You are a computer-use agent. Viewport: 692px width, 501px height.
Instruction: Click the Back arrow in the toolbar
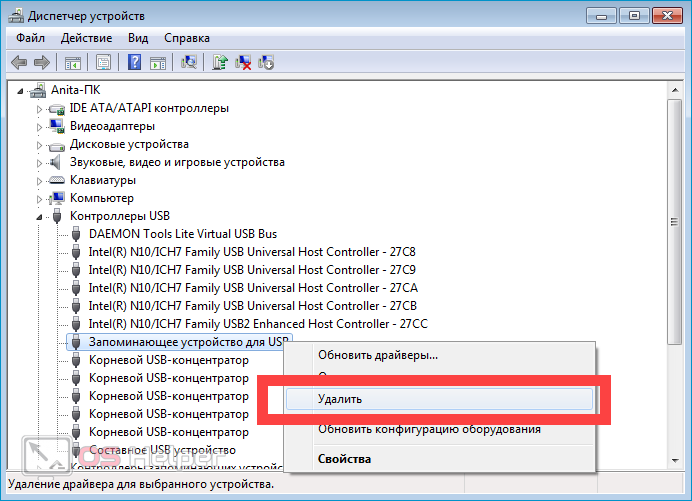point(19,63)
